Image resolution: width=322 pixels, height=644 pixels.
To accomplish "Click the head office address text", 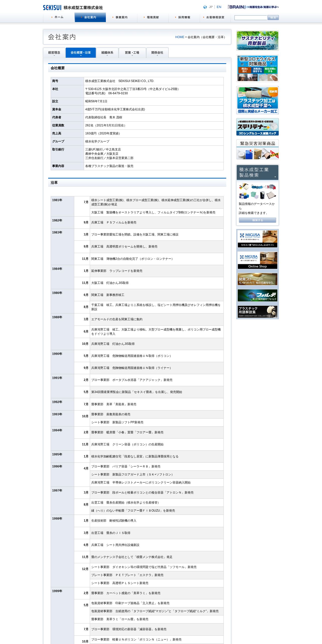I will point(132,89).
